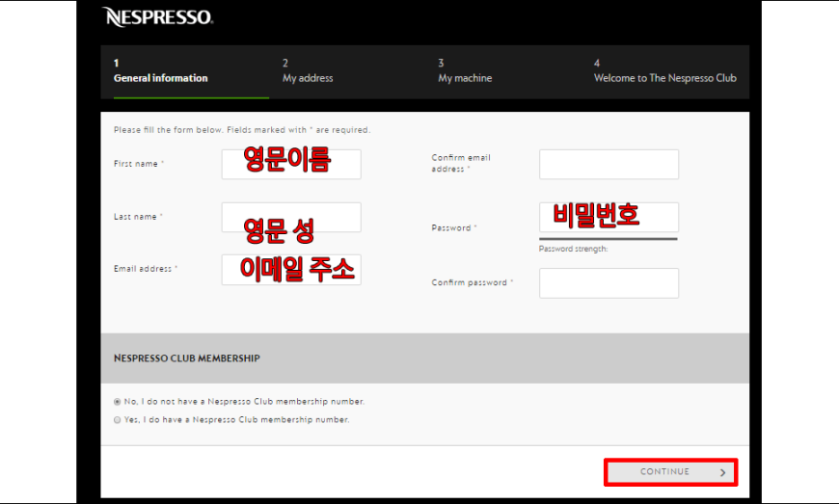Viewport: 839px width, 504px height.
Task: Focus the Confirm email address field
Action: 609,164
